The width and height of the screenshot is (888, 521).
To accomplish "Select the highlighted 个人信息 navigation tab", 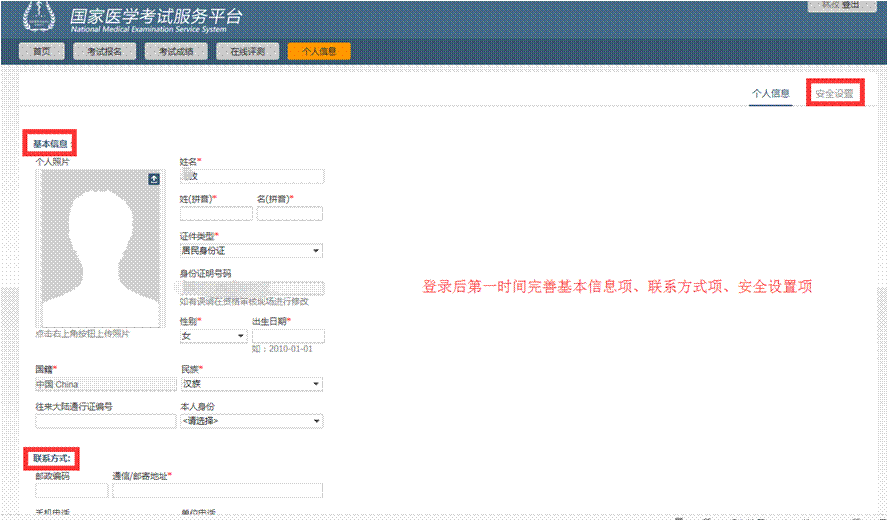I will tap(319, 51).
